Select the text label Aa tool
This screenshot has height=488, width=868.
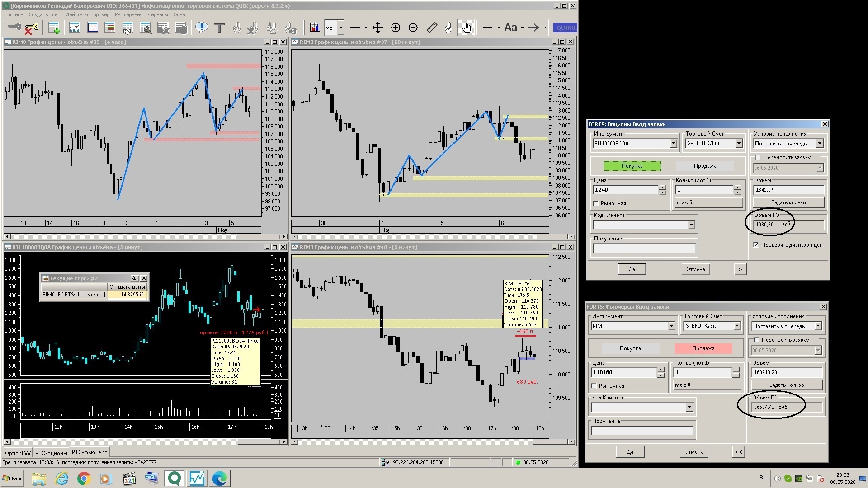coord(510,28)
